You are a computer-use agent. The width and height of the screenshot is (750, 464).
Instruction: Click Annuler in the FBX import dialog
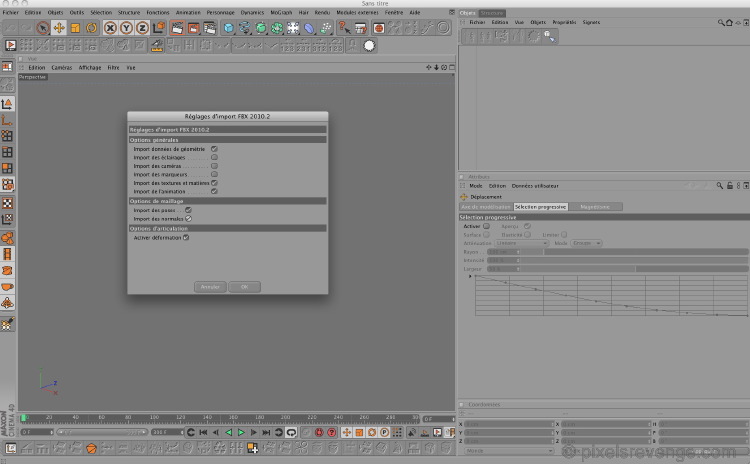pyautogui.click(x=210, y=287)
